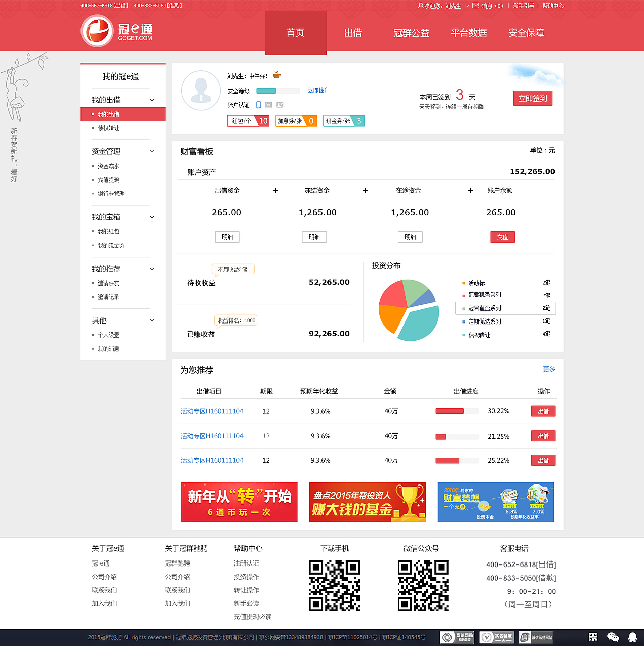Click the QR code icon in the bottom bar

(x=593, y=637)
